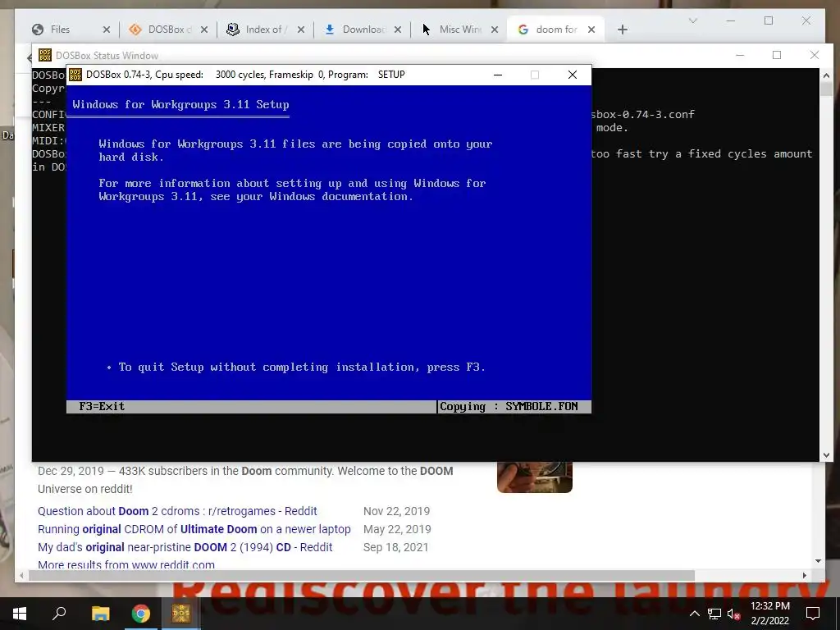
Task: Minimize the DOSBox SETUP window
Action: tap(498, 75)
